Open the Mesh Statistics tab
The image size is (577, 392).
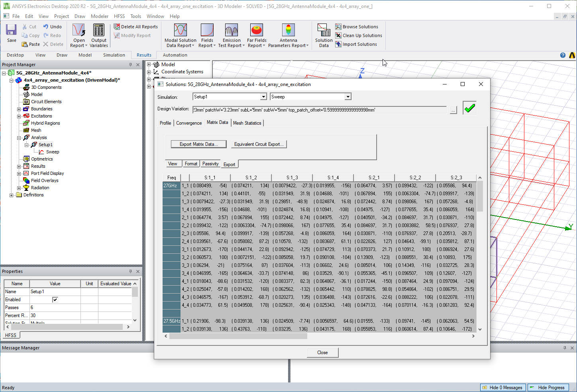click(247, 123)
